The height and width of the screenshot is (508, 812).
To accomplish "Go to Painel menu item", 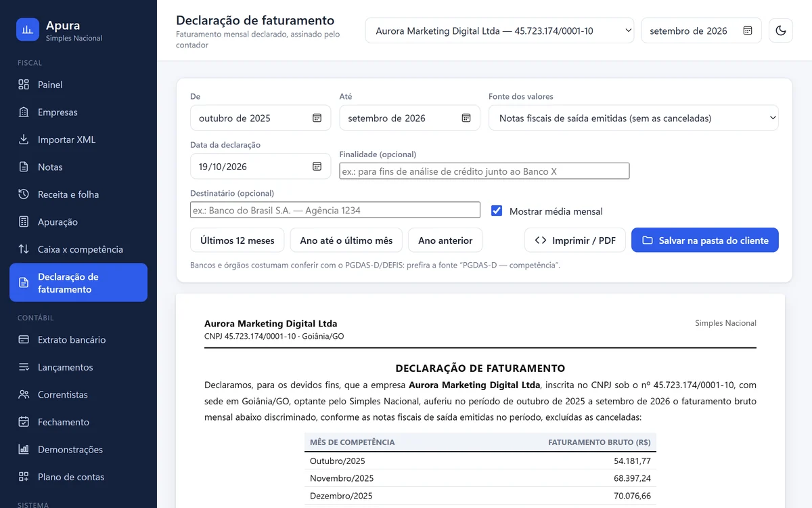I will [78, 85].
